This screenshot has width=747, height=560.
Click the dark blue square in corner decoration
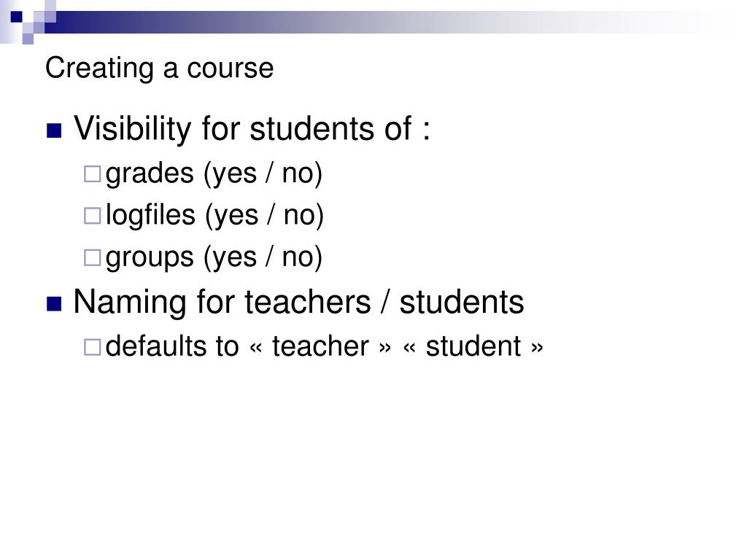(16, 17)
